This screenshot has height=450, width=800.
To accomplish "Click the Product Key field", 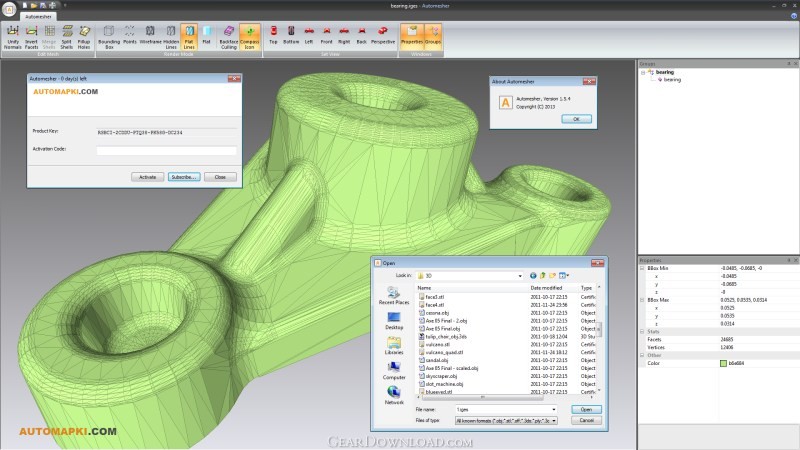I will pos(166,133).
